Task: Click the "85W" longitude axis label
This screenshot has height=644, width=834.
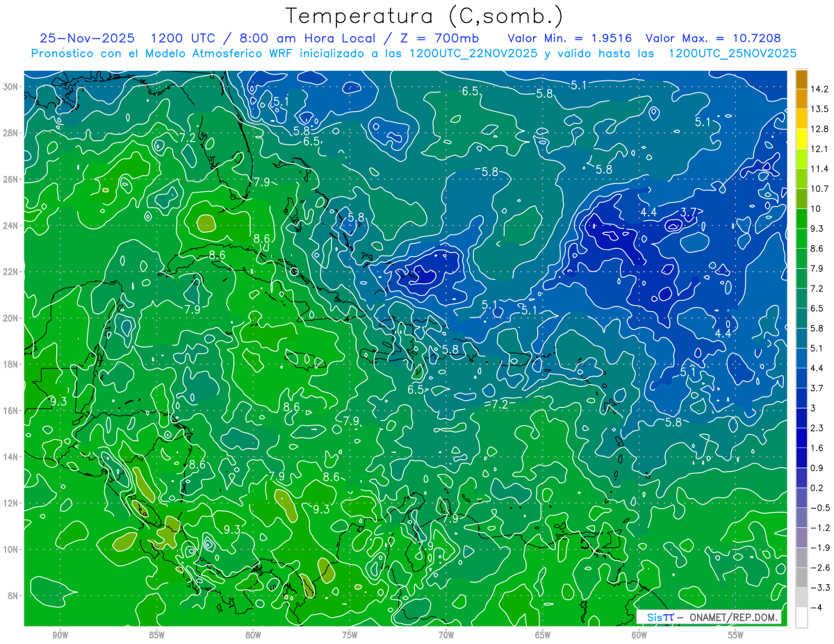Action: click(x=156, y=635)
